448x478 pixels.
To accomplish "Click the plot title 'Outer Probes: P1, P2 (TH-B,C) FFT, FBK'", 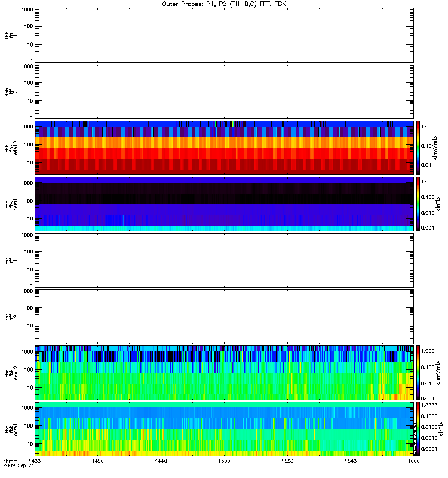I will coord(224,4).
